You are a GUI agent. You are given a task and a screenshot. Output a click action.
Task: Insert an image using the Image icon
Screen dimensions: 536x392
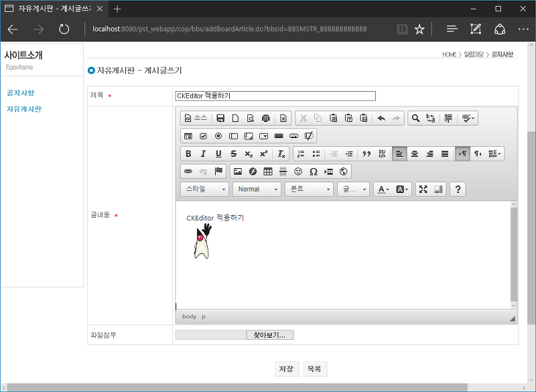pyautogui.click(x=238, y=172)
